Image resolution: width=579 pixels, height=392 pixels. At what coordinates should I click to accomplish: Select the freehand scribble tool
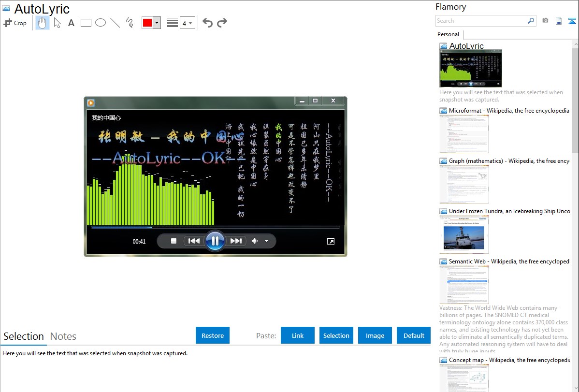tap(130, 23)
